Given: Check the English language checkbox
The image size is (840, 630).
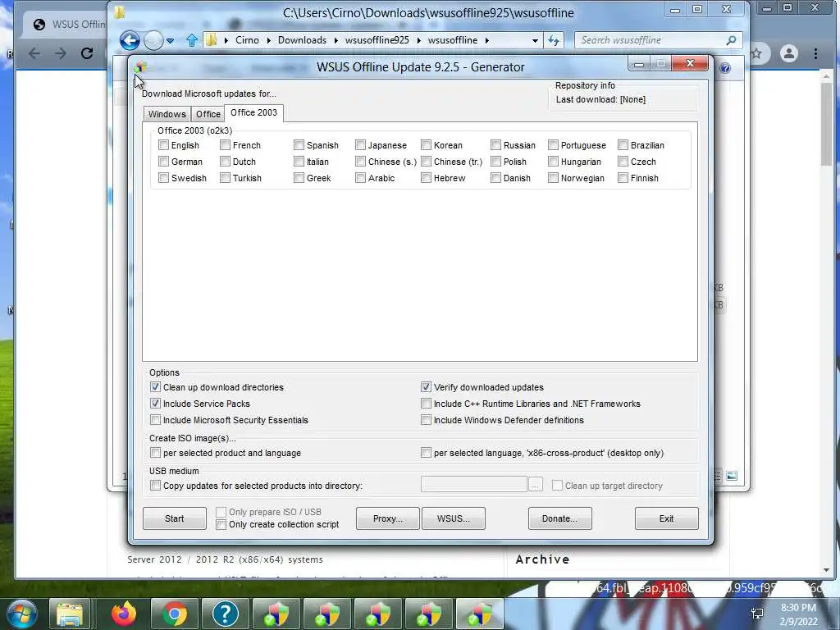Looking at the screenshot, I should tap(163, 145).
